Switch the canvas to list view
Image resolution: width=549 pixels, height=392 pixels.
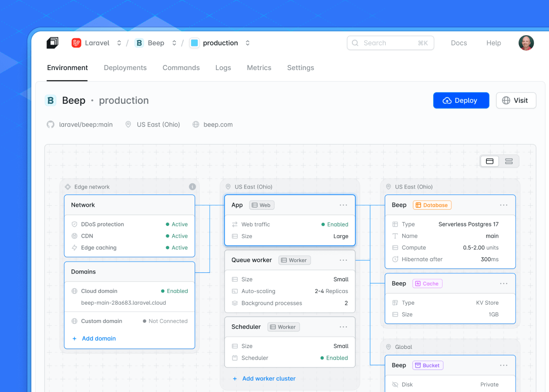click(508, 161)
